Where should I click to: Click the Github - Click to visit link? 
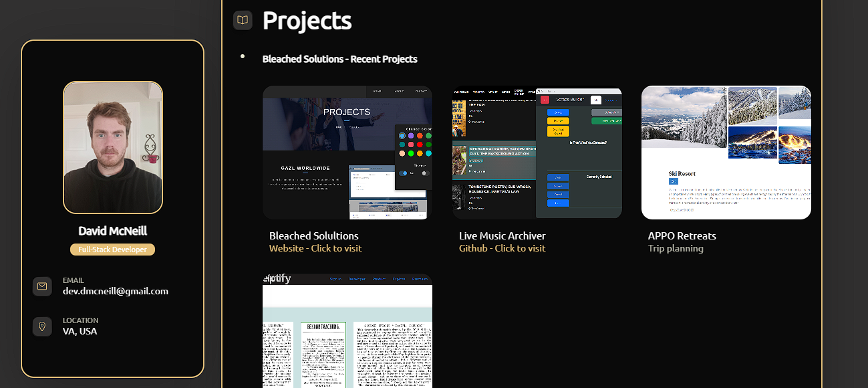tap(502, 248)
